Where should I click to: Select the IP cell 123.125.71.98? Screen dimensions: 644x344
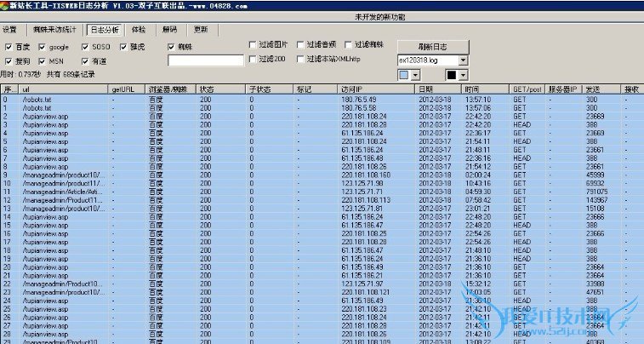coord(362,183)
